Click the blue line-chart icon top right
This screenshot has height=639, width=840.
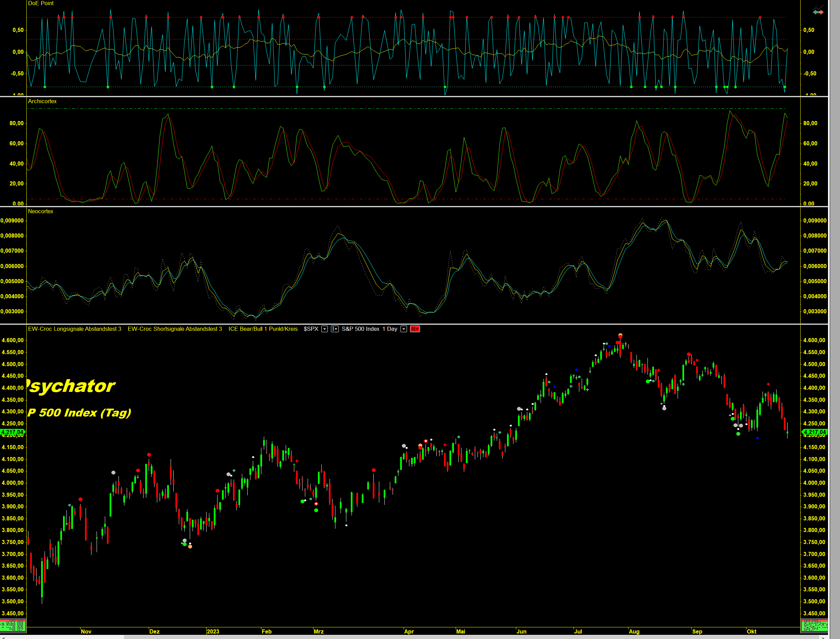818,7
